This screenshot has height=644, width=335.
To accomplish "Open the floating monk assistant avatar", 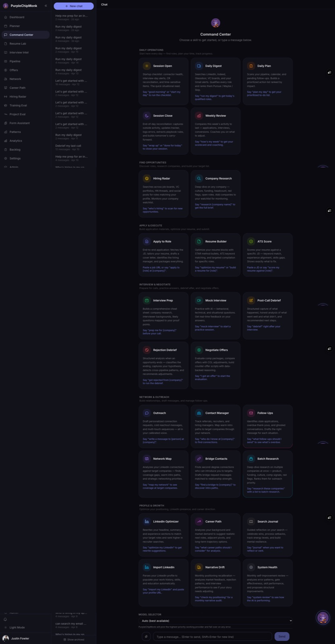I will [x=323, y=617].
